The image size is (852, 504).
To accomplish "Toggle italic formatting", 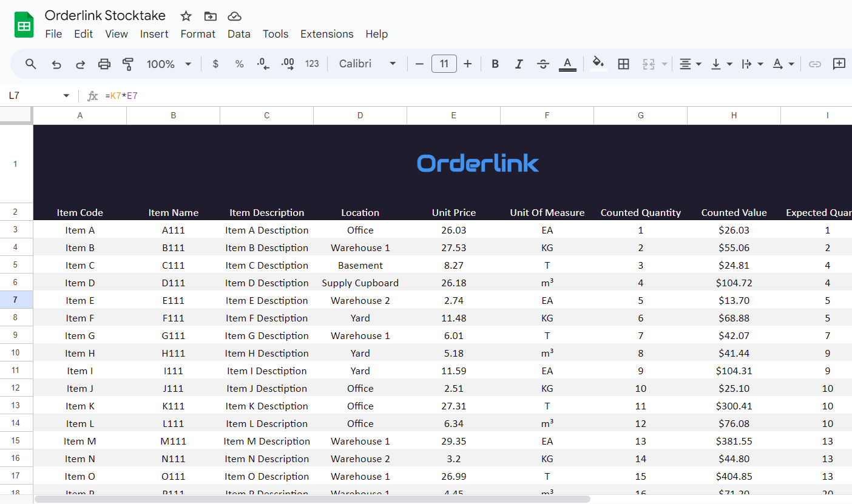I will coord(519,64).
